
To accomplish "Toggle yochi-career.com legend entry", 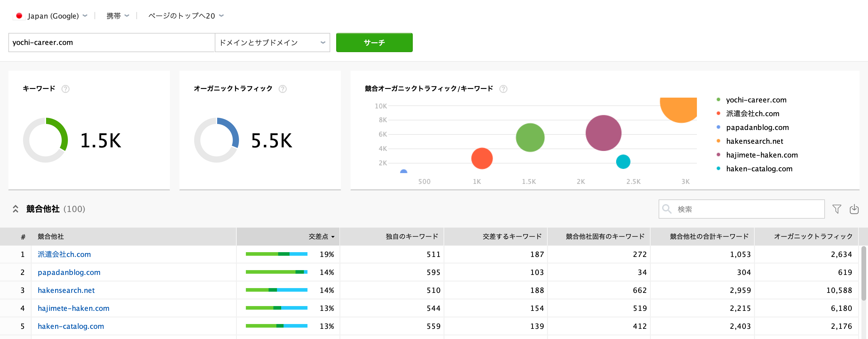I will [x=752, y=100].
